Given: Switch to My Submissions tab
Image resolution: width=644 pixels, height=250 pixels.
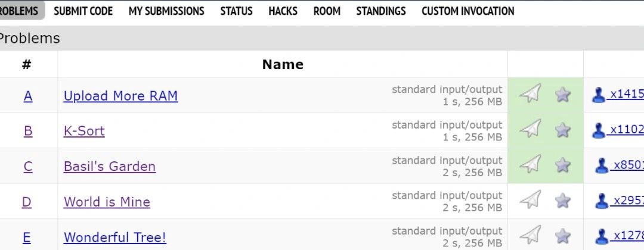Looking at the screenshot, I should click(166, 11).
